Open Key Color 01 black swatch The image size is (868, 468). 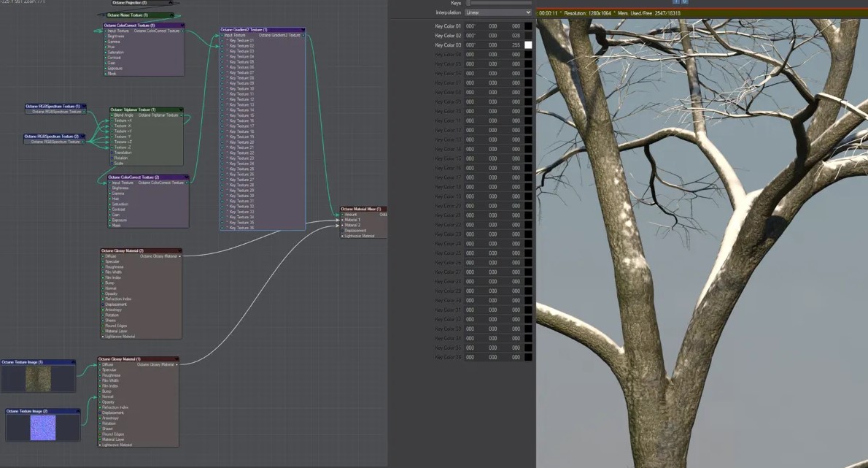coord(528,26)
